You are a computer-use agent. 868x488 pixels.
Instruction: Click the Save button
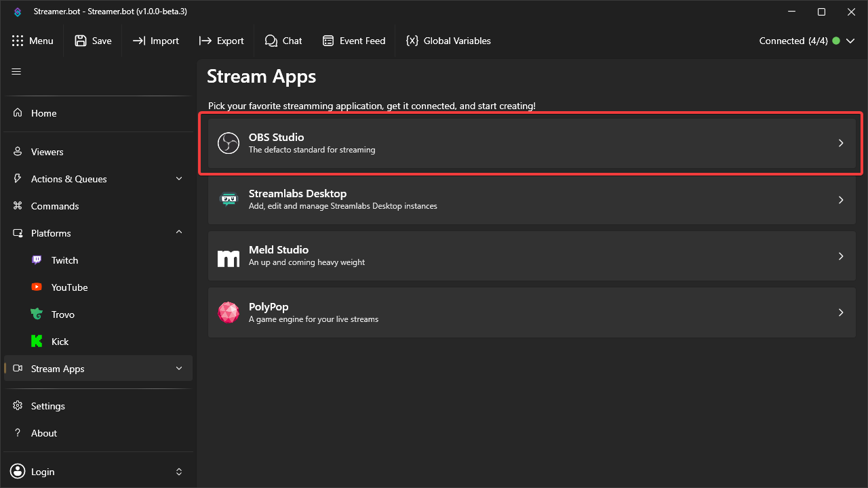coord(92,41)
